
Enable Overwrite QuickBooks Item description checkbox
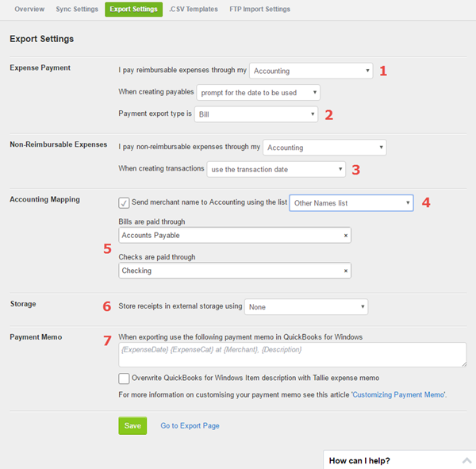(124, 379)
